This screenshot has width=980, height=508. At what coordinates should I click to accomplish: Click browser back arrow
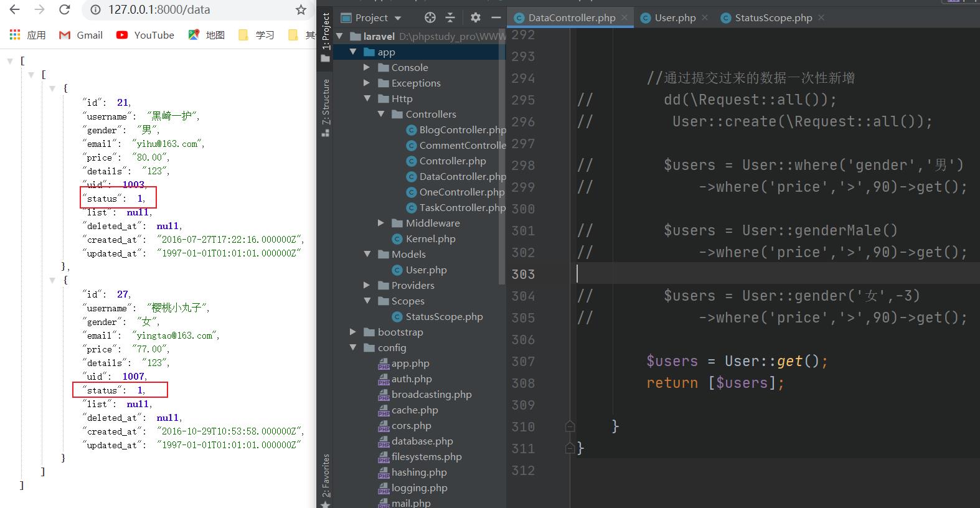point(15,9)
